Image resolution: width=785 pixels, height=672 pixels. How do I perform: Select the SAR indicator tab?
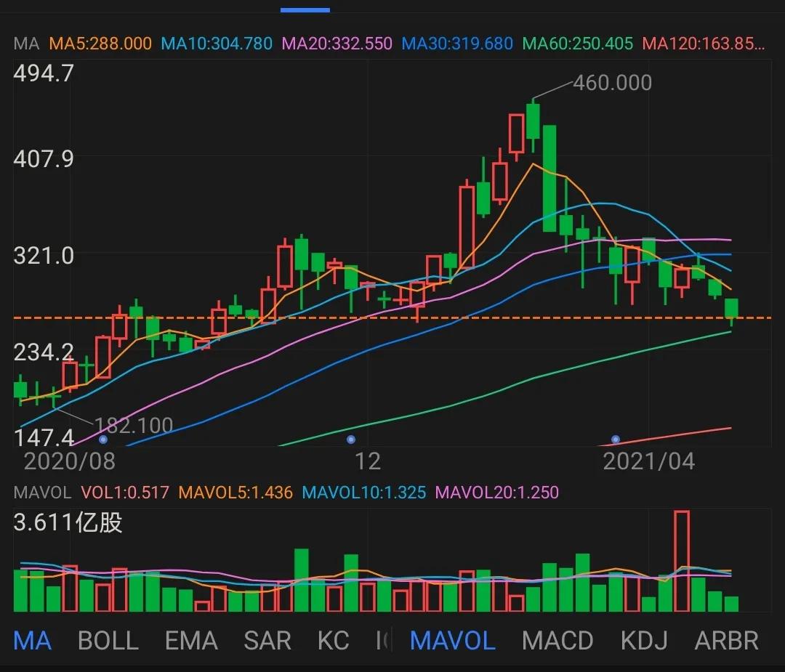coord(267,641)
